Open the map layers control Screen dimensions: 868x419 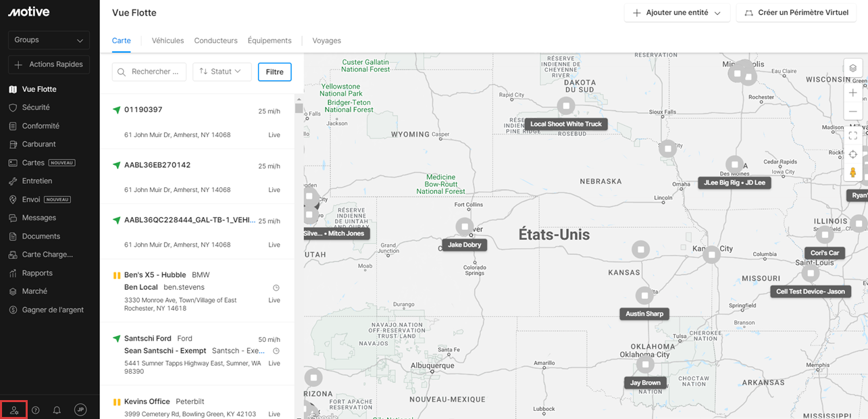(x=853, y=68)
